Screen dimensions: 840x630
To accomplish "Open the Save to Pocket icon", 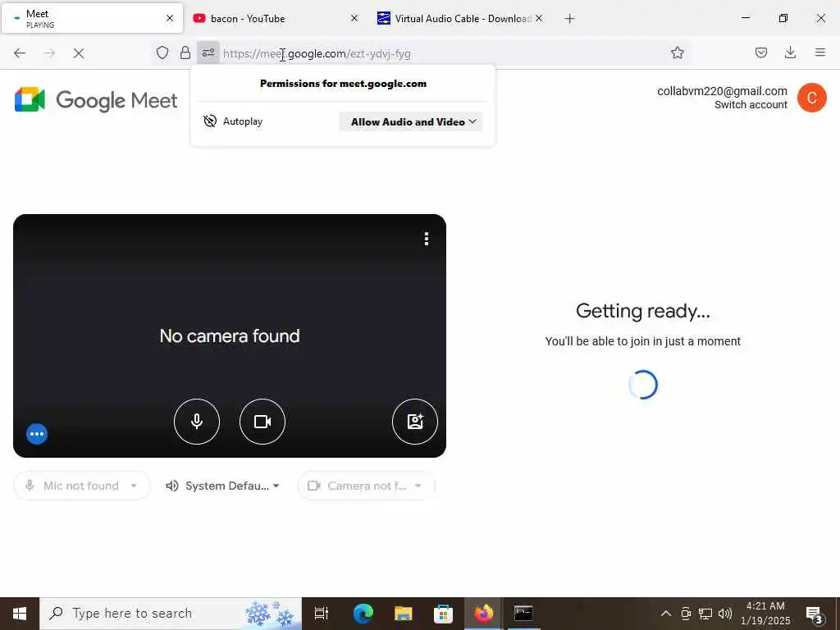I will point(761,53).
